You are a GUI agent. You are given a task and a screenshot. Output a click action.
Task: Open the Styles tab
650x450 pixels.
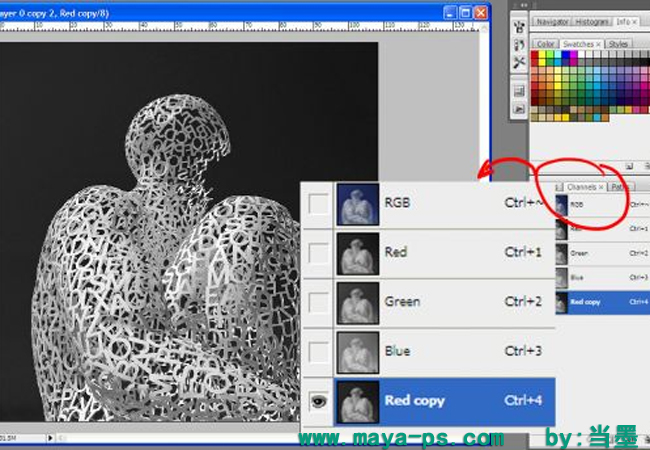(618, 44)
